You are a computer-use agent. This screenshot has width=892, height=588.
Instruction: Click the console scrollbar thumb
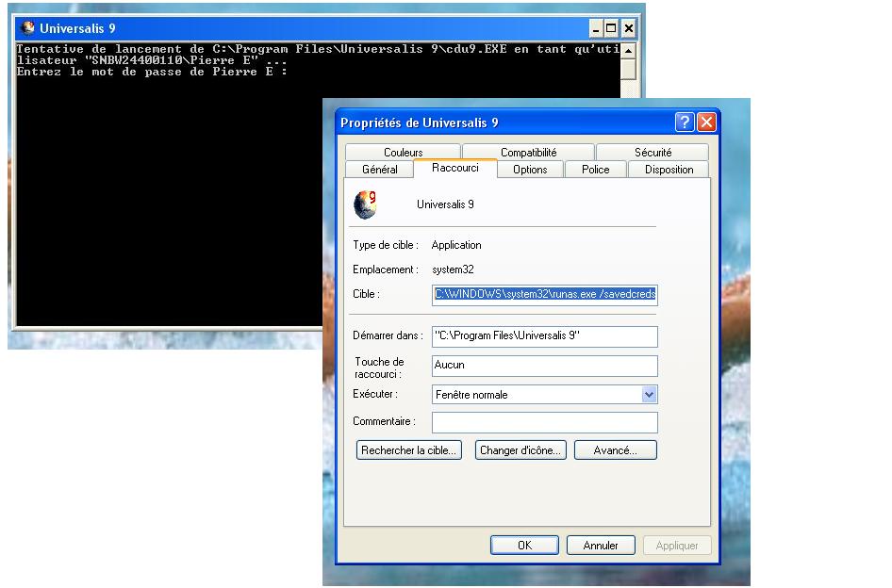pyautogui.click(x=628, y=70)
